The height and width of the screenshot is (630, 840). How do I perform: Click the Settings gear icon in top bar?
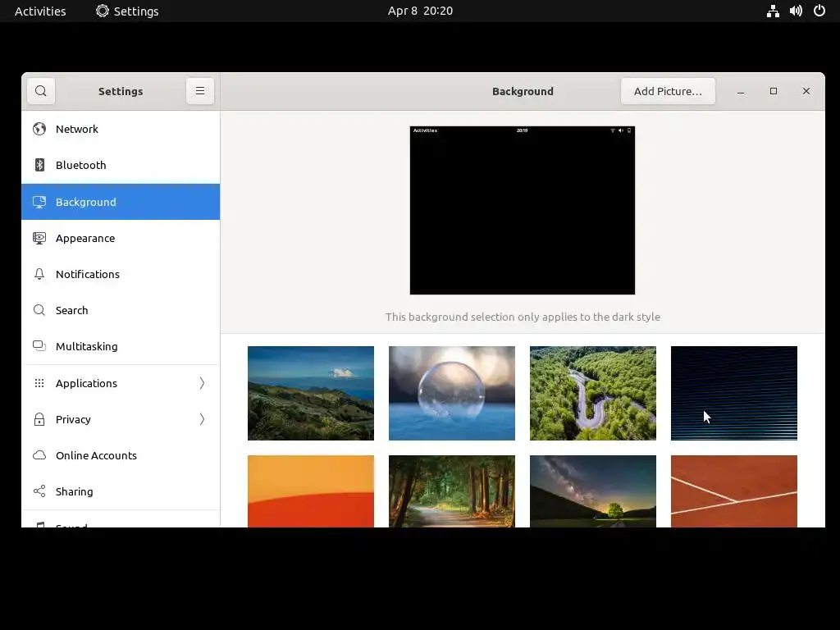[x=103, y=11]
